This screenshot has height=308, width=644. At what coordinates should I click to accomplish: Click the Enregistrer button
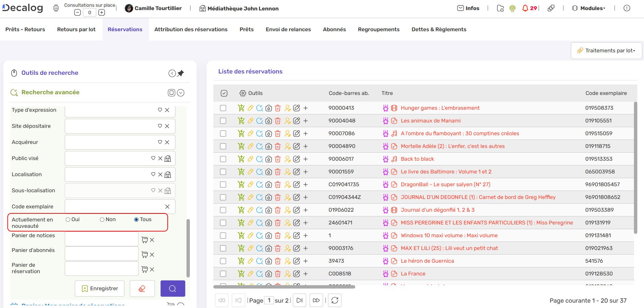pyautogui.click(x=100, y=289)
